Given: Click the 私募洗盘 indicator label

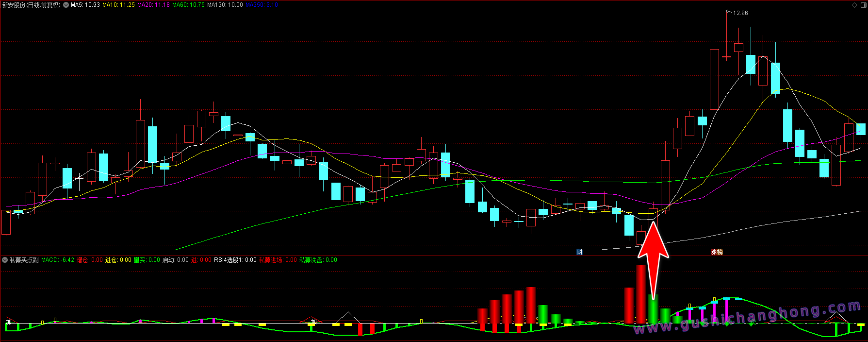Looking at the screenshot, I should [318, 260].
